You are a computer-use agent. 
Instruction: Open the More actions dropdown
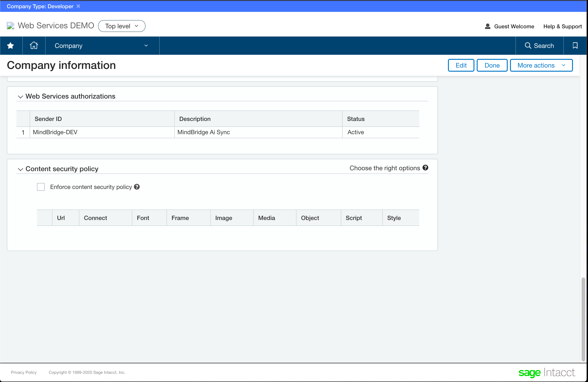(541, 65)
